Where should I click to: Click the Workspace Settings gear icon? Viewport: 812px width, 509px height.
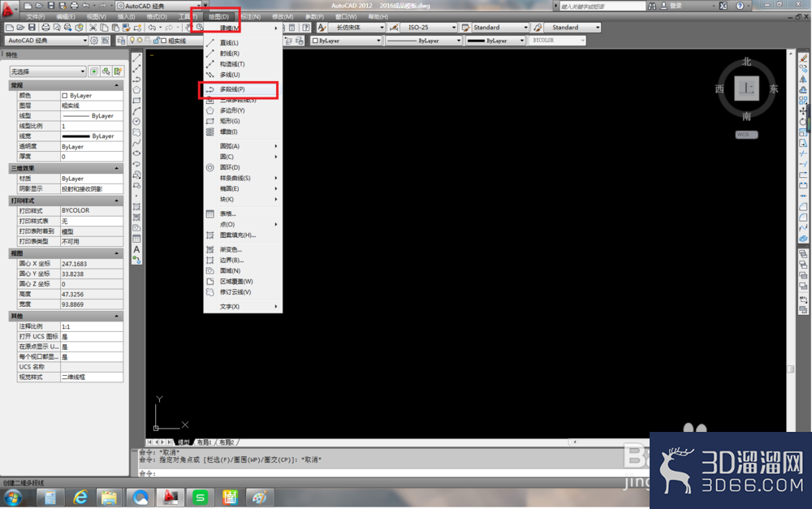94,41
